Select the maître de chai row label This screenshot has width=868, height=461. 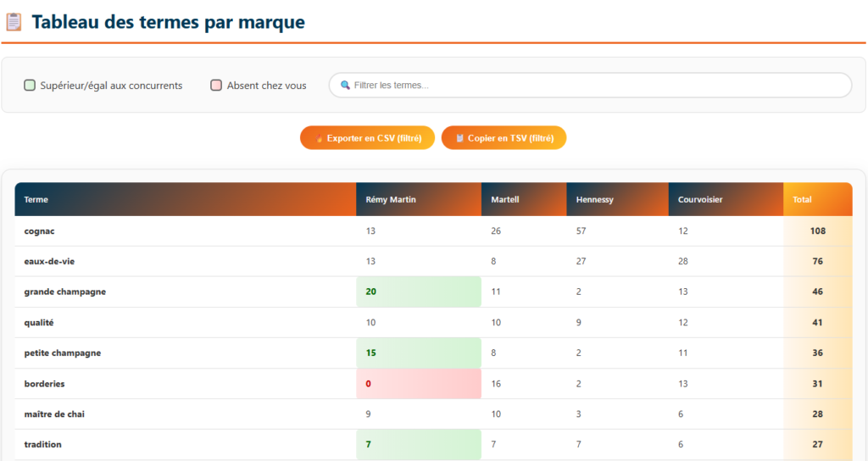pos(54,414)
